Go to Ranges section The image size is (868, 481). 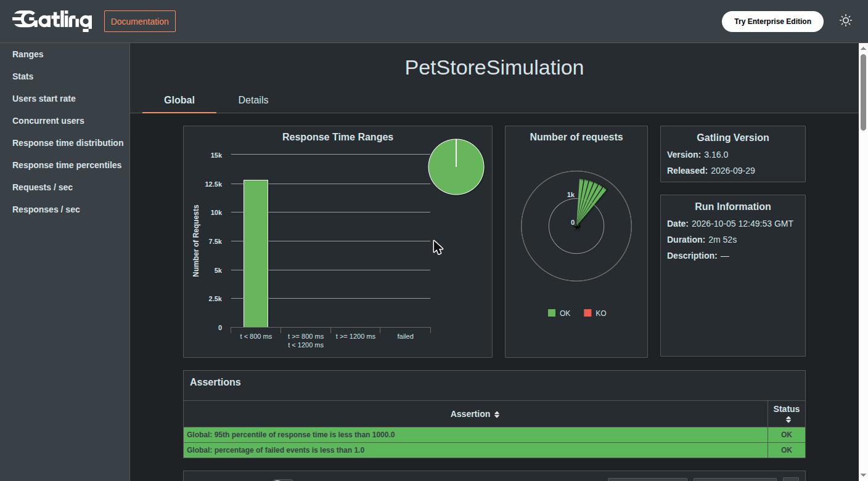[x=28, y=54]
